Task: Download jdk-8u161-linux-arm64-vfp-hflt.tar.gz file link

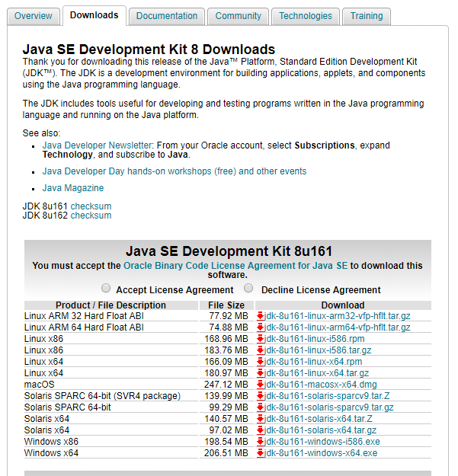Action: (x=337, y=327)
